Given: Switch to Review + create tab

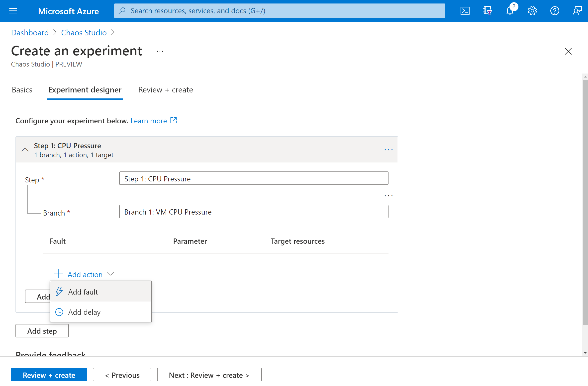Looking at the screenshot, I should coord(165,90).
